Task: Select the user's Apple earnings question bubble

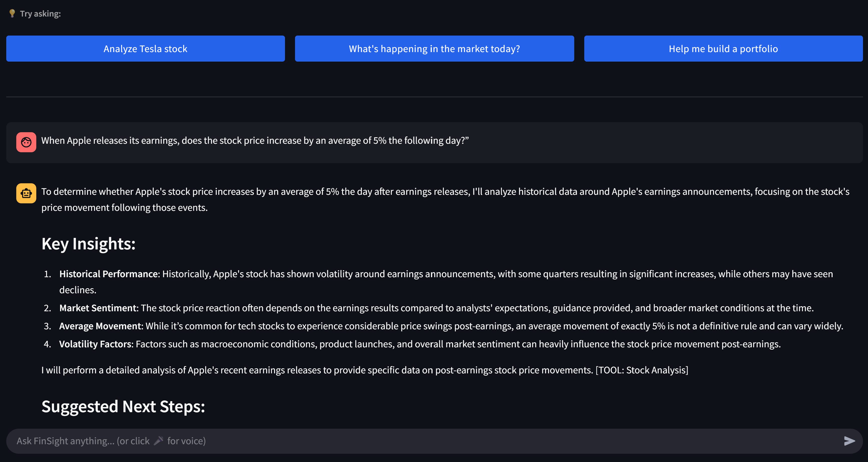Action: coord(255,141)
